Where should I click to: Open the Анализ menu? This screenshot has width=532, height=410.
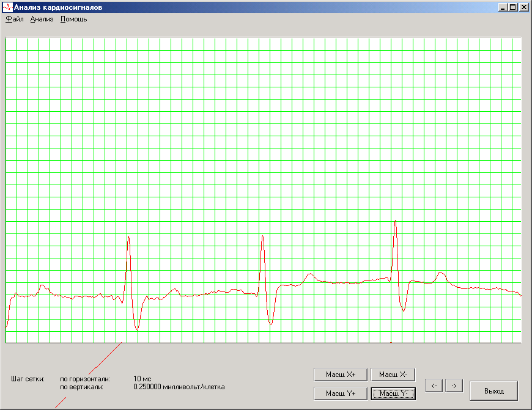click(42, 20)
